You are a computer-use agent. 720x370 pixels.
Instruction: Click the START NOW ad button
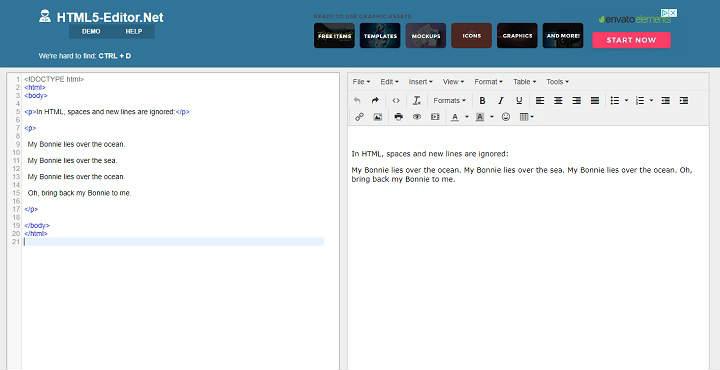631,40
